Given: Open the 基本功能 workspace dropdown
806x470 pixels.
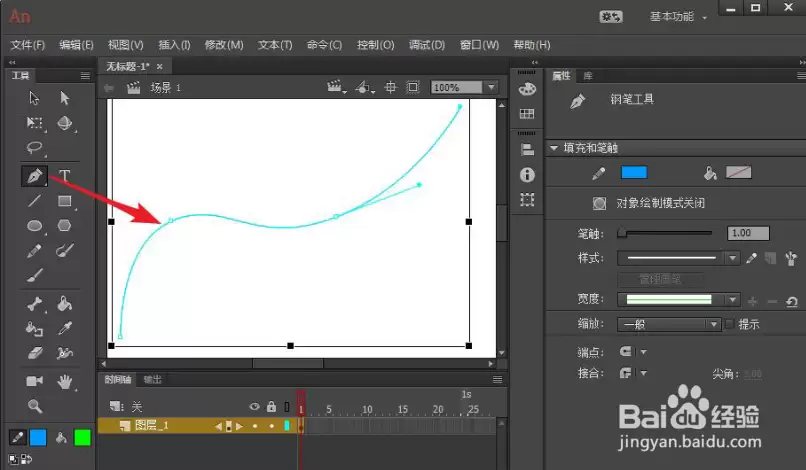Looking at the screenshot, I should point(678,17).
